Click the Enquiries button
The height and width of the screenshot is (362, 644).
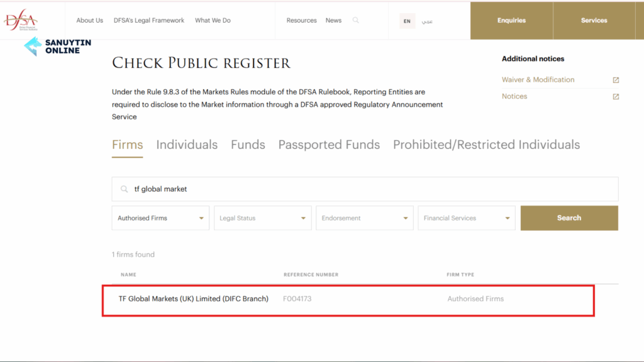tap(512, 21)
